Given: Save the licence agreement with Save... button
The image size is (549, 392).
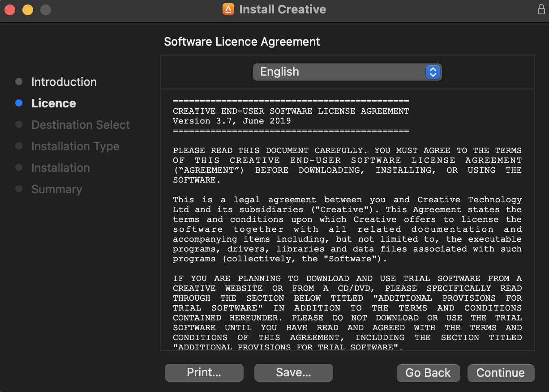Looking at the screenshot, I should tap(293, 373).
